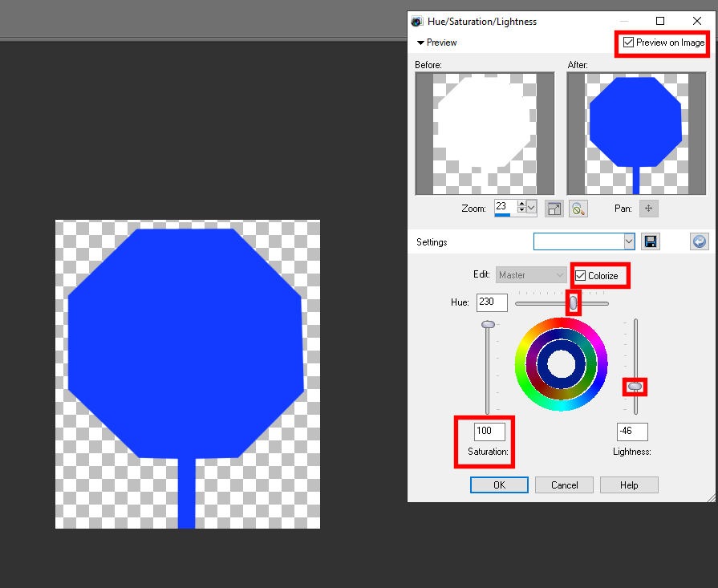Click the Saturation slider handle

(488, 324)
